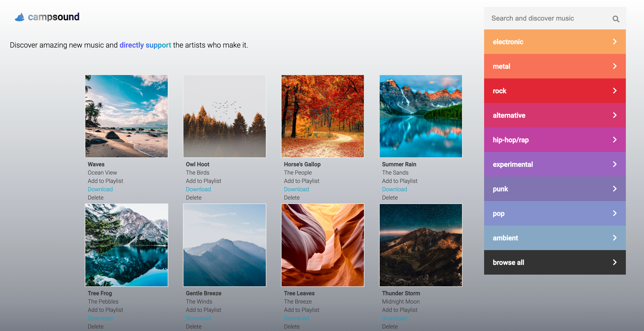
Task: Open the Summer Rain album cover
Action: 421,116
